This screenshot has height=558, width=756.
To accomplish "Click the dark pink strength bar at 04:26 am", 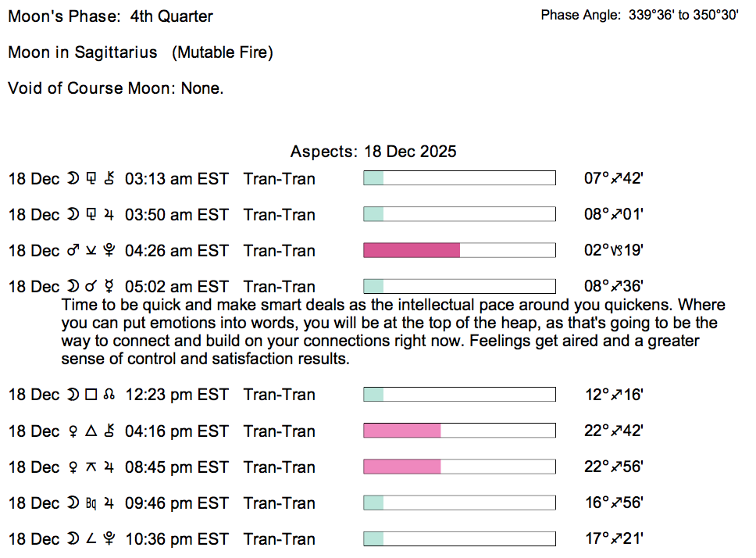I will point(412,251).
